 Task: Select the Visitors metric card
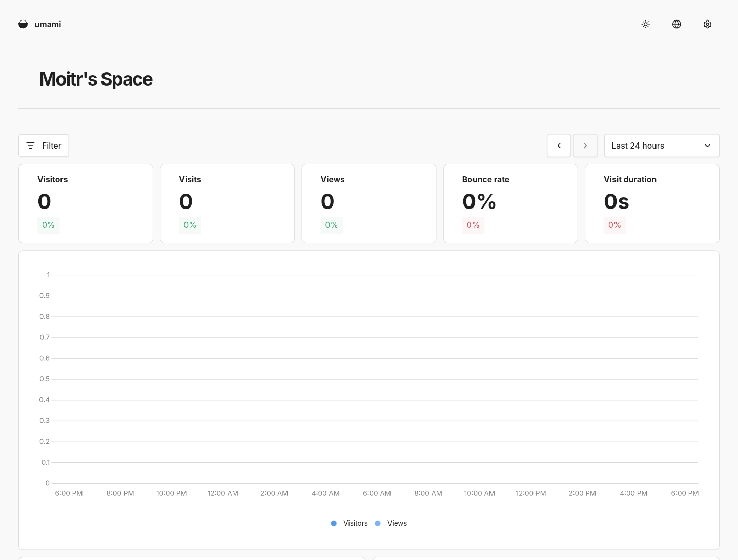click(86, 203)
